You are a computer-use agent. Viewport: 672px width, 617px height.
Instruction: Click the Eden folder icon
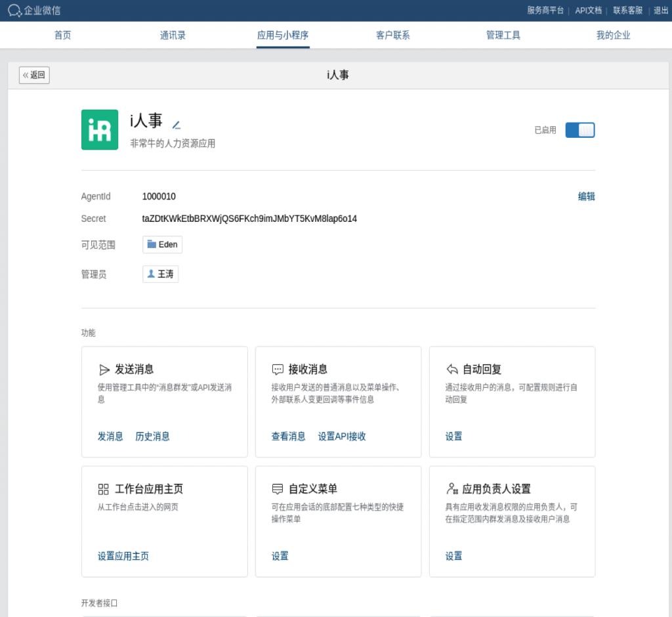point(152,244)
